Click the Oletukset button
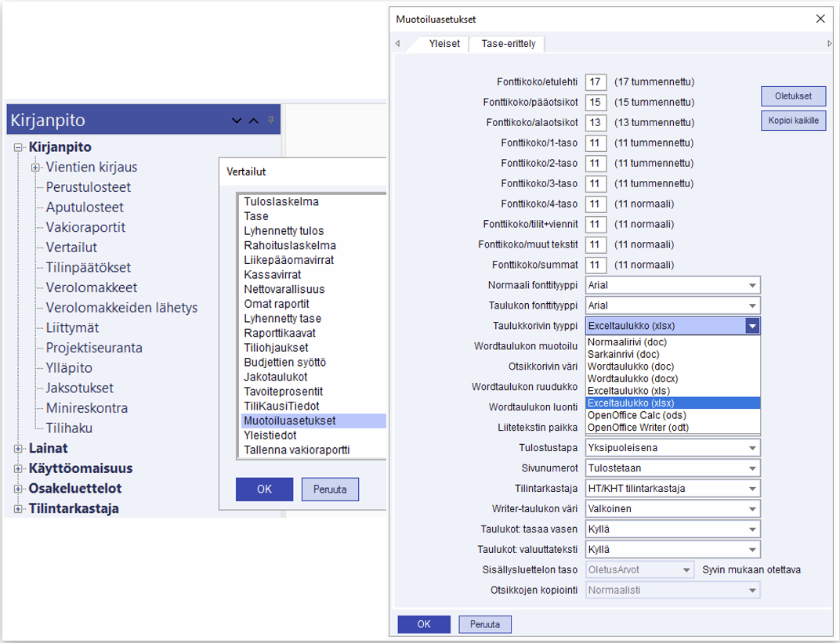This screenshot has height=643, width=840. tap(793, 96)
